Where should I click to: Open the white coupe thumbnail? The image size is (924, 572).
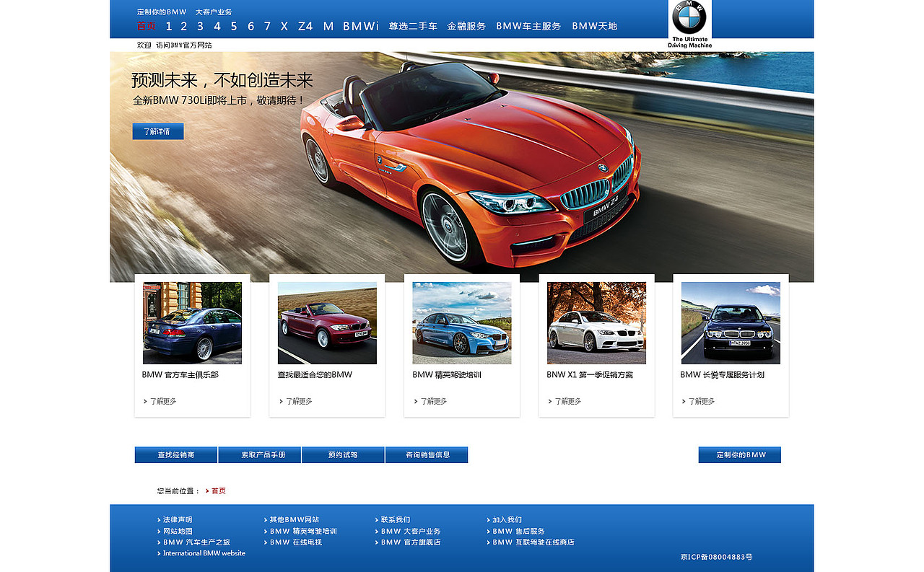click(596, 322)
